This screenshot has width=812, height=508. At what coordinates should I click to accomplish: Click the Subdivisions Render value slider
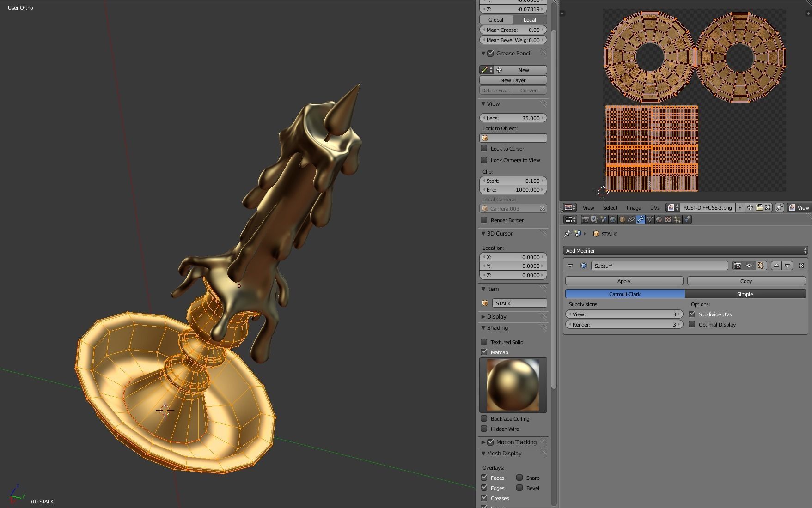click(624, 324)
